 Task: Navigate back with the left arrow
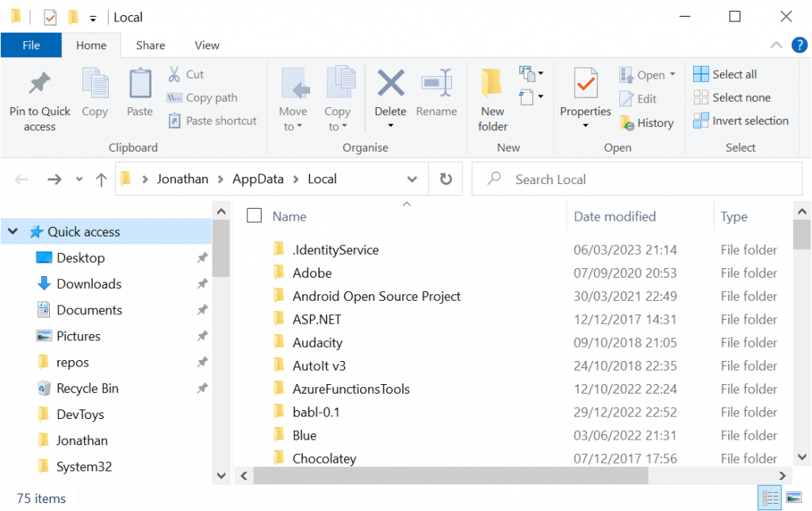point(21,179)
